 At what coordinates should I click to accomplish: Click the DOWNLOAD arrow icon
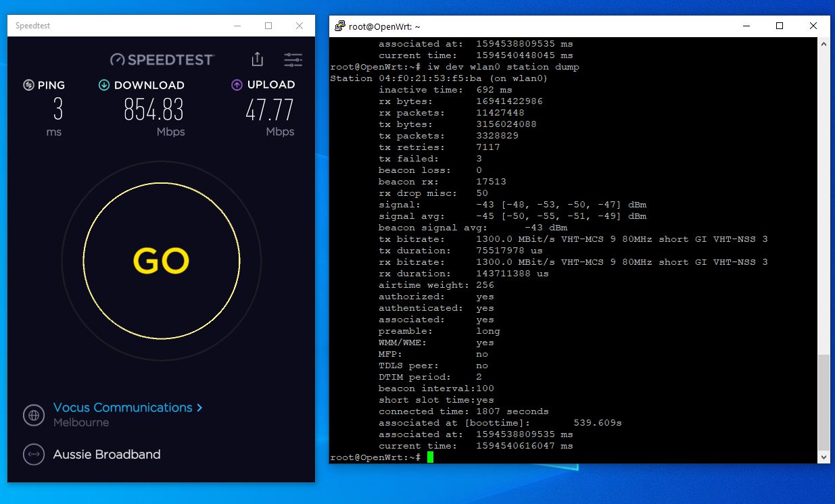[104, 85]
